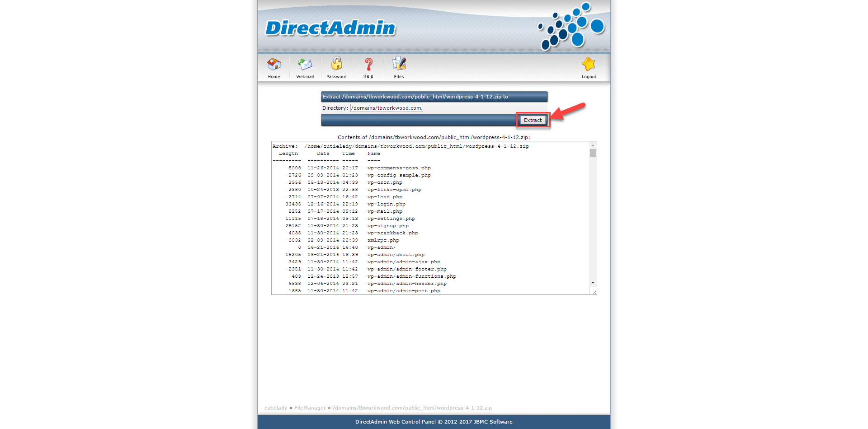Click the Logout label text
Viewport: 868px width, 429px height.
(589, 77)
